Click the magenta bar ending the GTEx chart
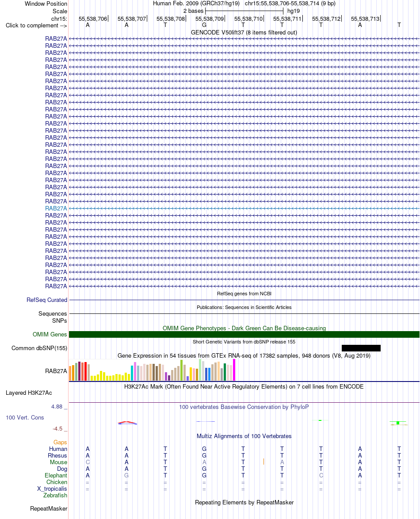Viewport: 420px width, 519px height. [234, 370]
